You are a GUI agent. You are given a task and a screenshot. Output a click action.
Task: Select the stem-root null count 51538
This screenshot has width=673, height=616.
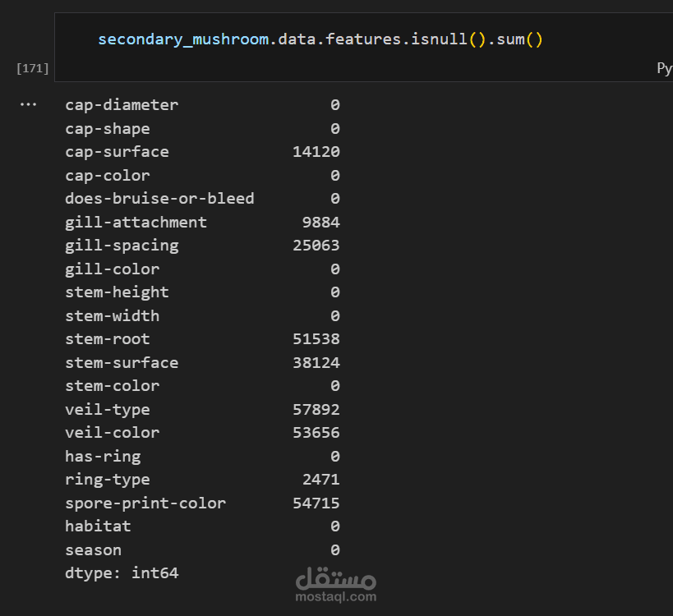pos(316,339)
